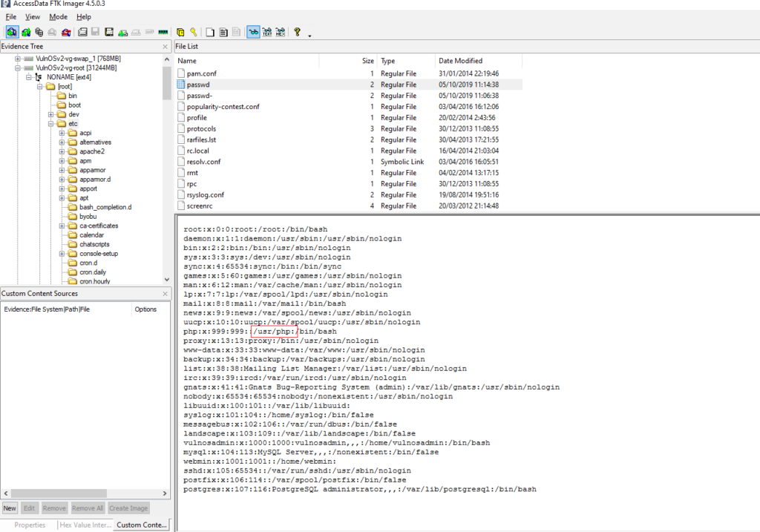The width and height of the screenshot is (760, 532).
Task: Select the Add Evidence Item tool
Action: click(x=10, y=32)
